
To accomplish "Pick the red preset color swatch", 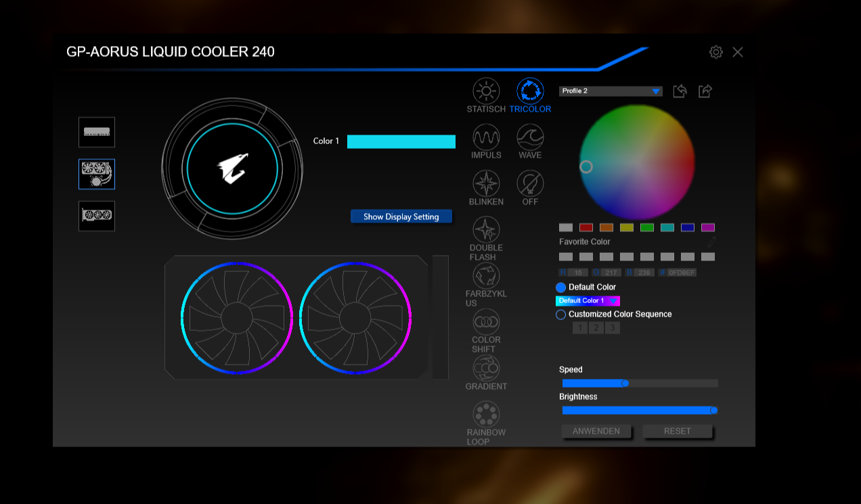I will 586,227.
